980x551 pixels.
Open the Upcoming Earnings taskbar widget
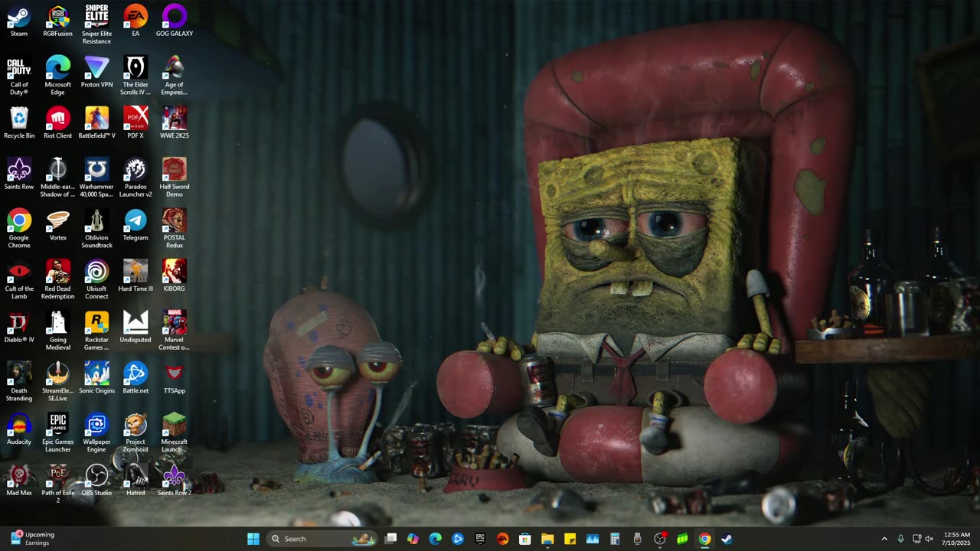coord(32,539)
